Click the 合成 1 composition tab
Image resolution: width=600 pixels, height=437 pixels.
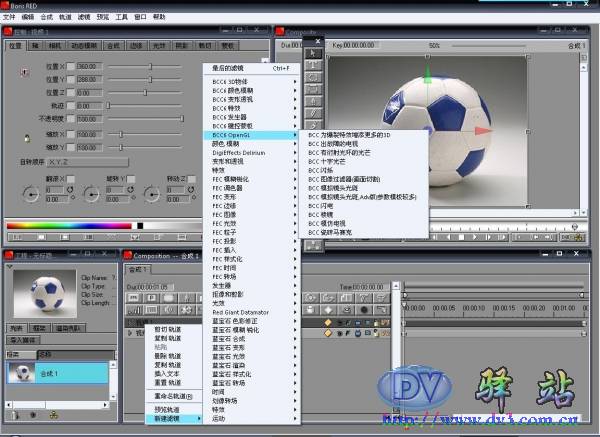coord(138,270)
